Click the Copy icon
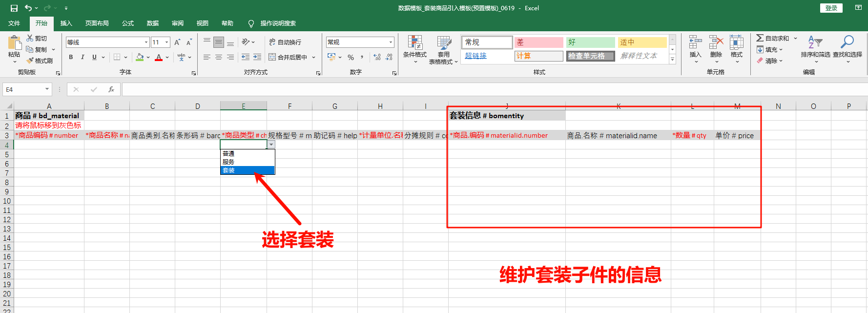The height and width of the screenshot is (313, 868). coord(30,49)
